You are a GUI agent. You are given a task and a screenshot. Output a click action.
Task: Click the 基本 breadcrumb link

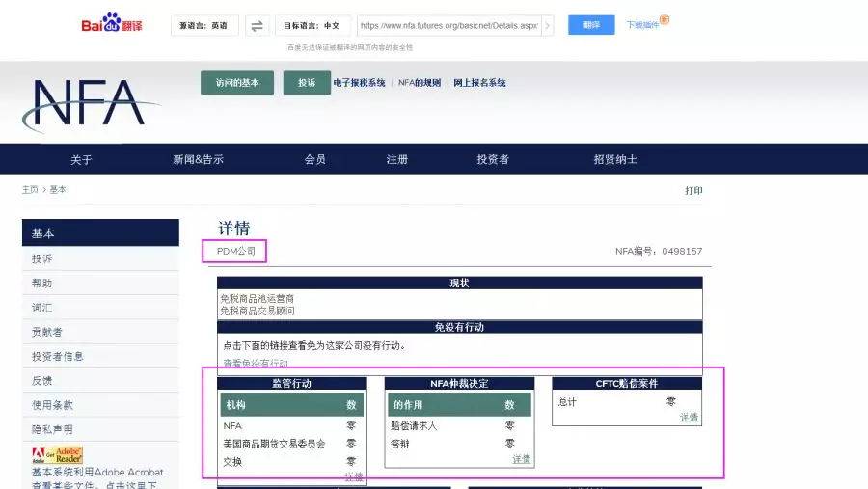58,189
